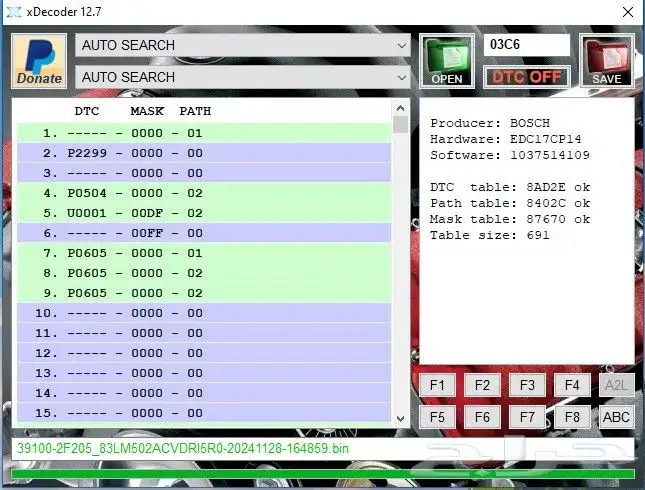Select row 8 with DTC P0605
645x490 pixels.
click(204, 273)
